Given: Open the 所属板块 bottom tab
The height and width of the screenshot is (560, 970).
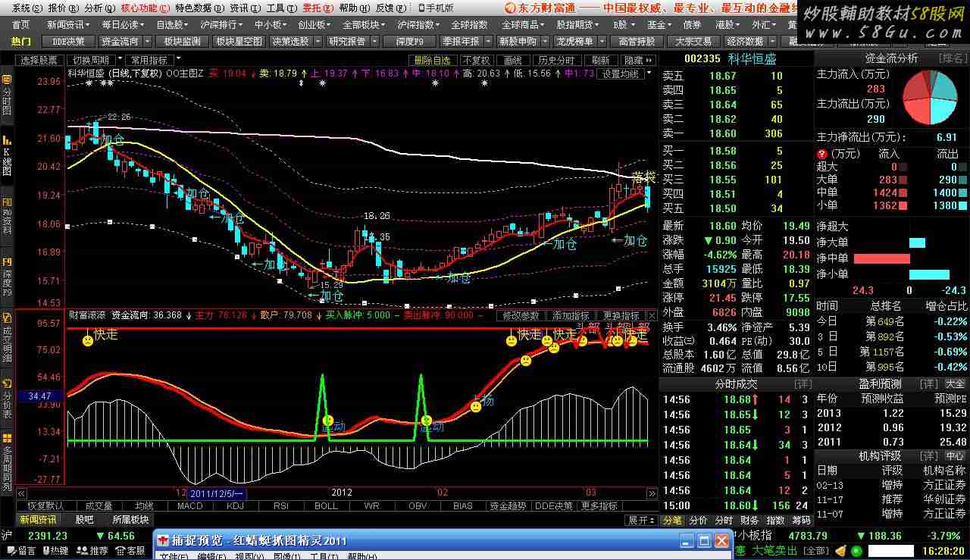Looking at the screenshot, I should click(x=130, y=520).
